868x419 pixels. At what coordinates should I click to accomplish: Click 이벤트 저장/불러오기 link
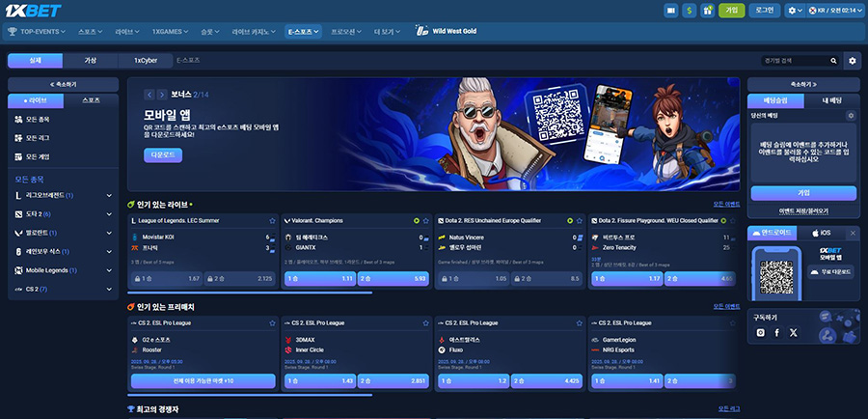coord(803,211)
